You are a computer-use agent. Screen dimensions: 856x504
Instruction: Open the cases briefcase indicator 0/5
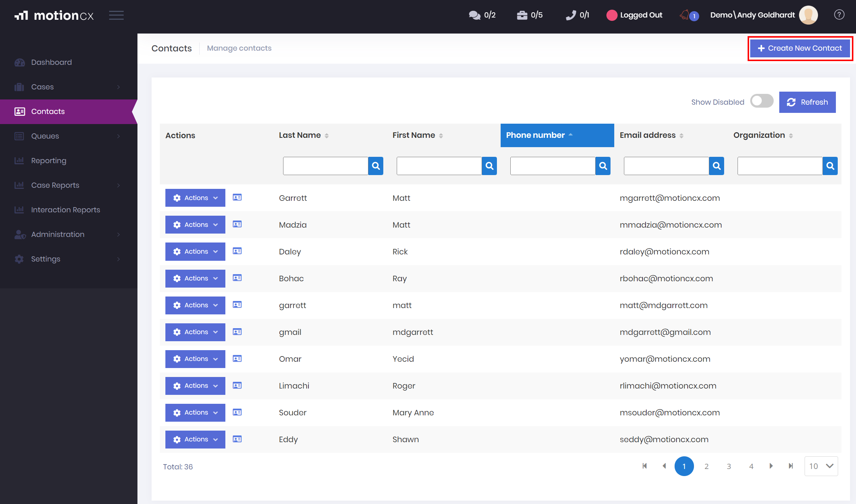click(x=530, y=15)
